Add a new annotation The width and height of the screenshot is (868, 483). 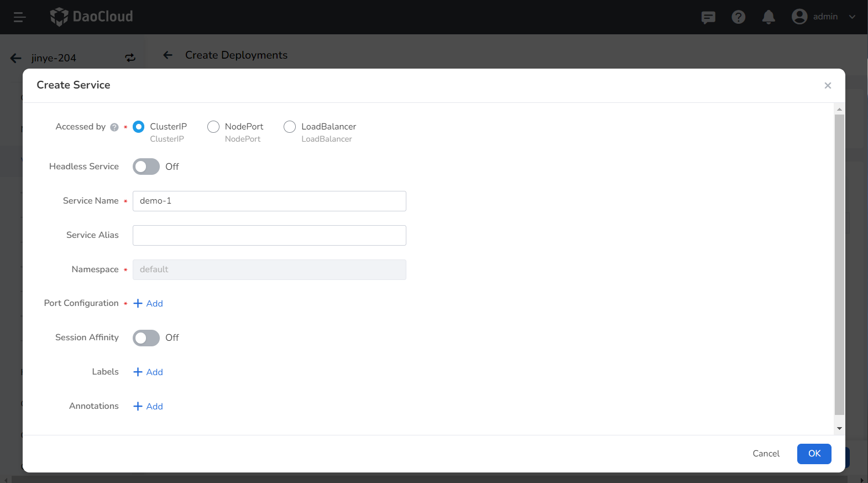(x=148, y=407)
